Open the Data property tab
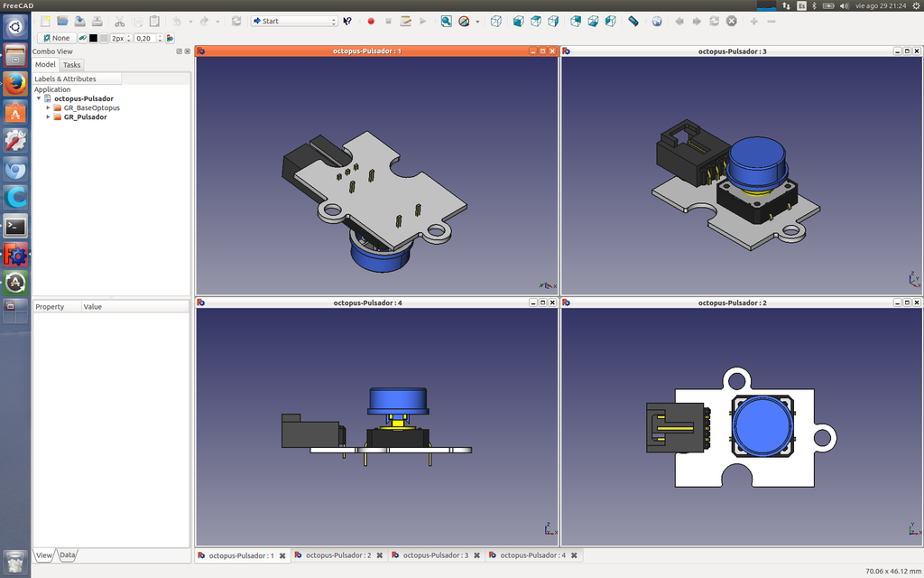 (x=68, y=555)
